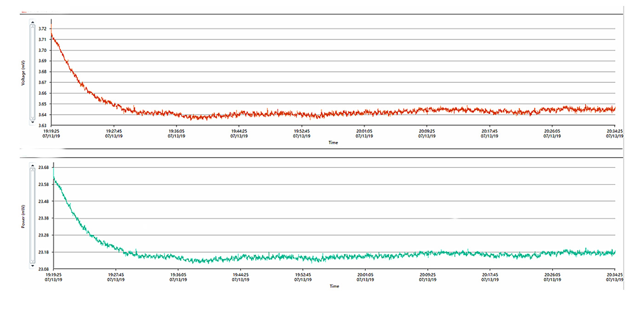Viewport: 644px width, 322px height.
Task: Select the 20:34:25 tick on Voltage chart
Action: [x=615, y=133]
